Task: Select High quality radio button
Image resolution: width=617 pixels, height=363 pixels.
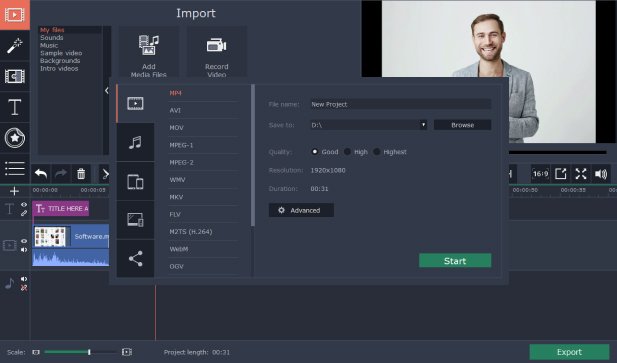Action: pyautogui.click(x=347, y=151)
